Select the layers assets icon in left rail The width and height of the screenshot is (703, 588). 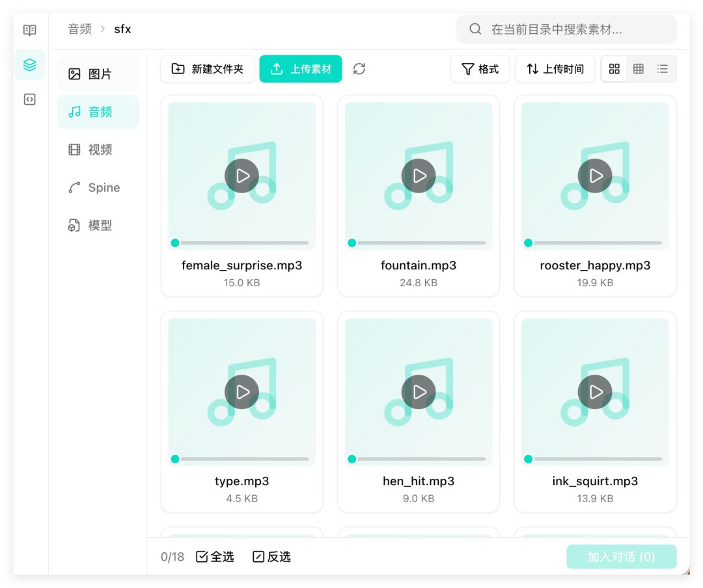coord(29,65)
